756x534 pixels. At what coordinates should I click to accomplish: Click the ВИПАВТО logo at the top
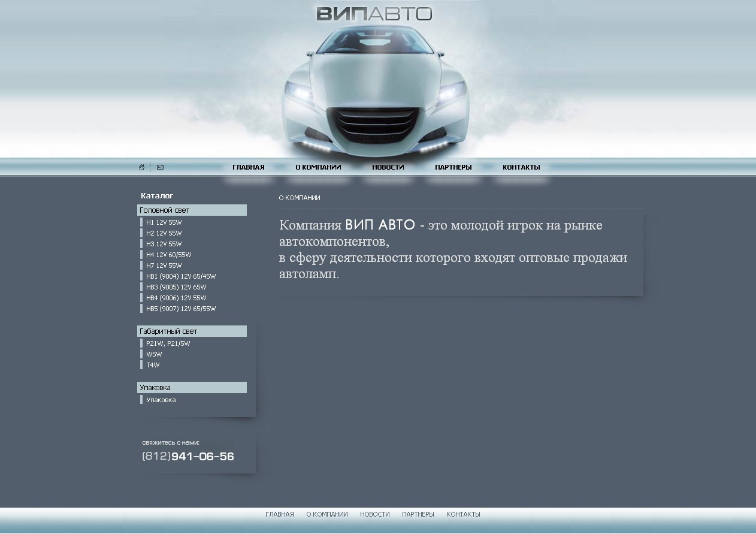(x=374, y=13)
